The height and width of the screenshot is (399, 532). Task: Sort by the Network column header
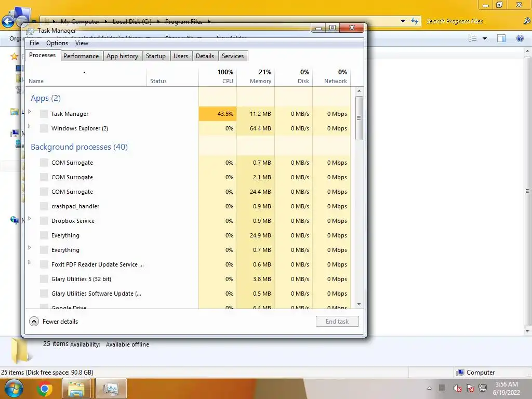point(331,77)
